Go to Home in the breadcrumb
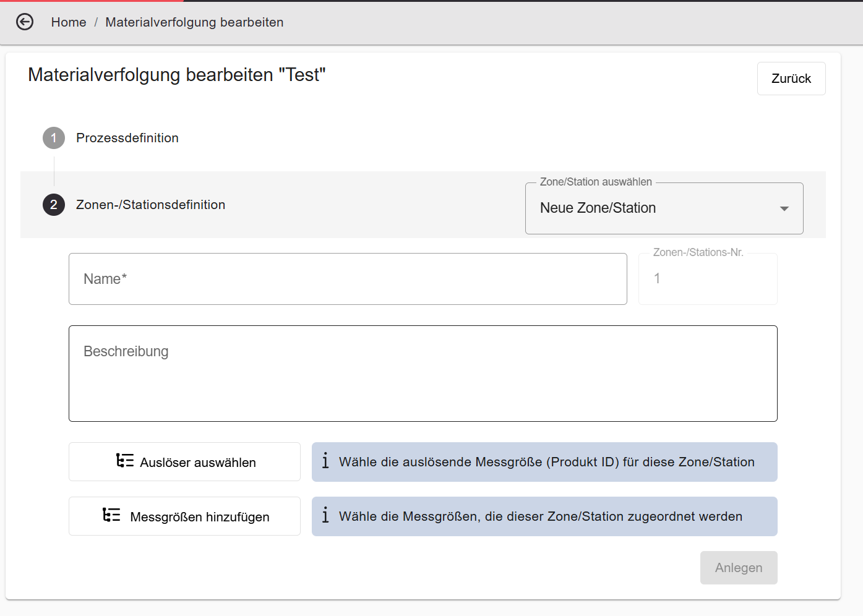 [69, 22]
